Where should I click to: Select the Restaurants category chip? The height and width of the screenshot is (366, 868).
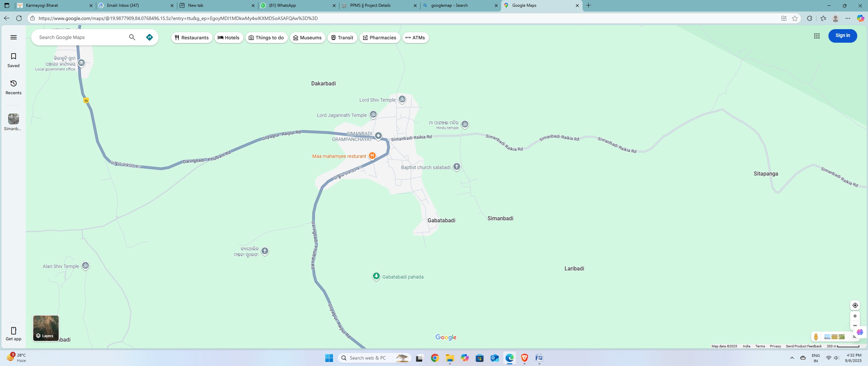pos(192,38)
